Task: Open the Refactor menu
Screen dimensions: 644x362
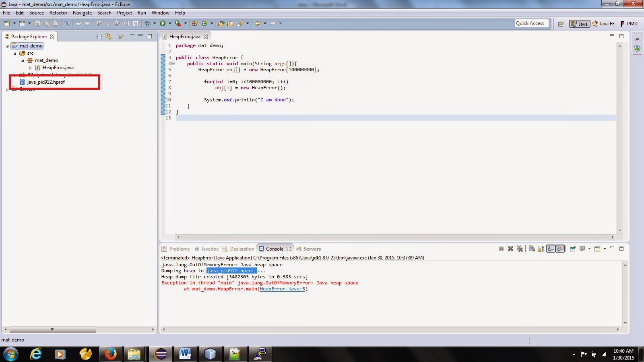Action: point(58,13)
